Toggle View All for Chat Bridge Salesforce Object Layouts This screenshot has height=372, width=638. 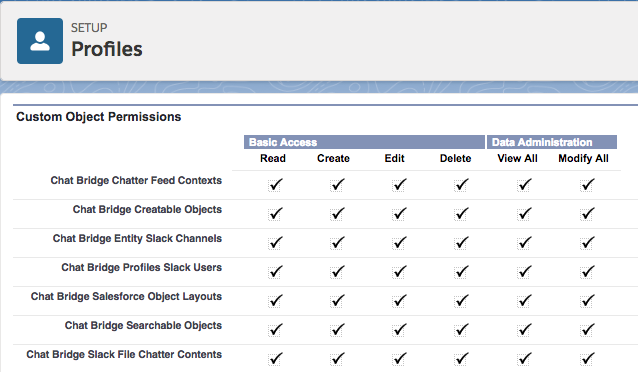(x=524, y=301)
